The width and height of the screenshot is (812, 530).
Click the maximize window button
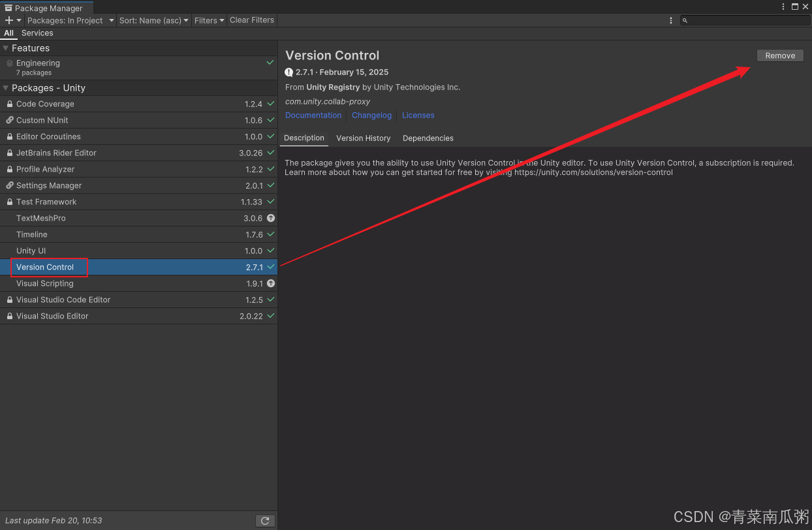(x=795, y=7)
